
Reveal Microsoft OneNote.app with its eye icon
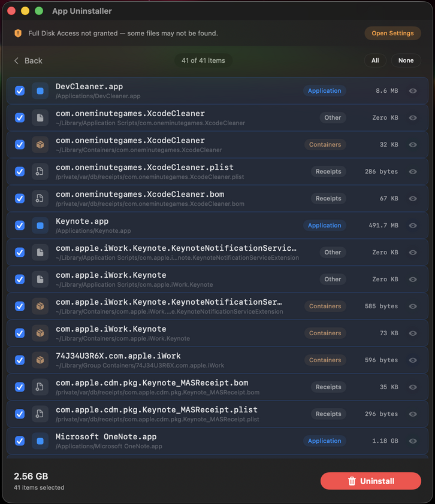click(413, 441)
